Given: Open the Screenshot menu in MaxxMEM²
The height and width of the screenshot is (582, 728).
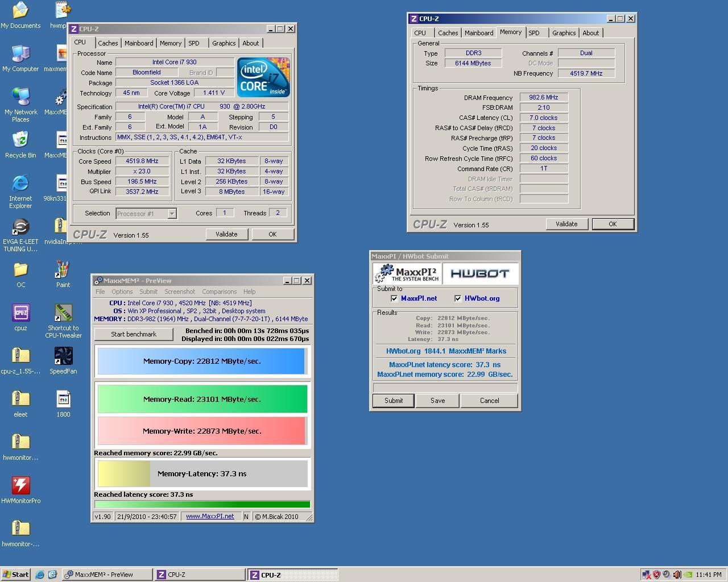Looking at the screenshot, I should 180,292.
